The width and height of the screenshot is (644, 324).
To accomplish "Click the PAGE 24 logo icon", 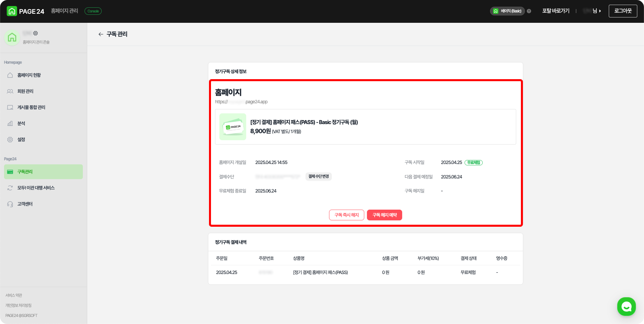I will coord(12,11).
